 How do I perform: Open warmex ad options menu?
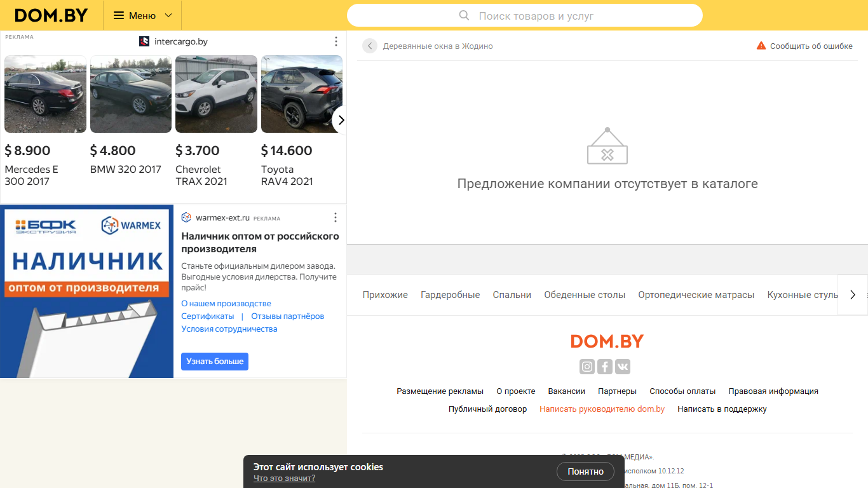(x=336, y=217)
